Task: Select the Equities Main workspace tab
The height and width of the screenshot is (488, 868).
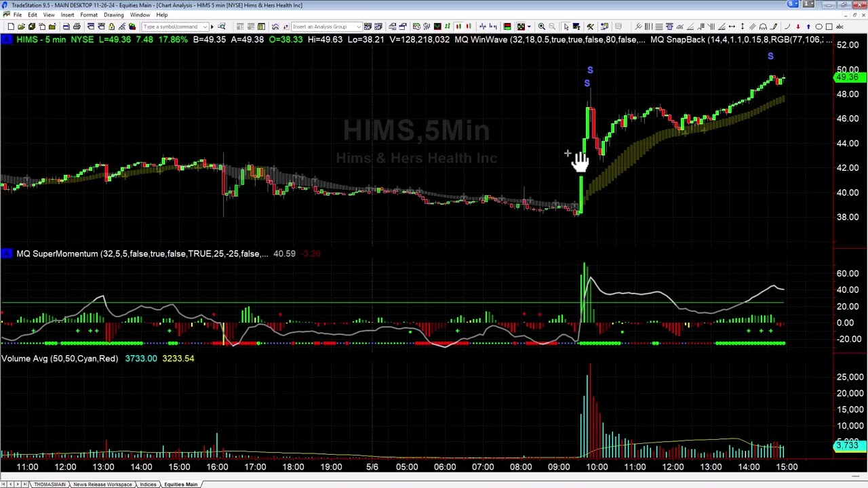Action: (x=180, y=484)
